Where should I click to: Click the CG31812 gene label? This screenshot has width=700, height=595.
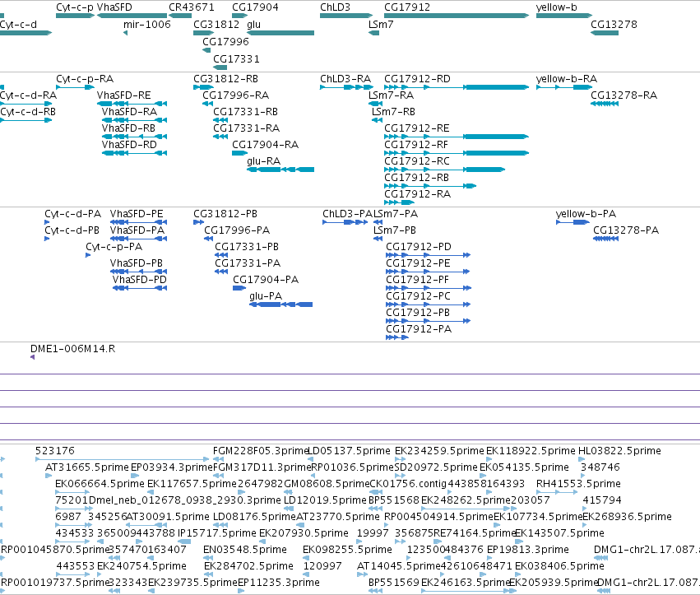(x=216, y=25)
